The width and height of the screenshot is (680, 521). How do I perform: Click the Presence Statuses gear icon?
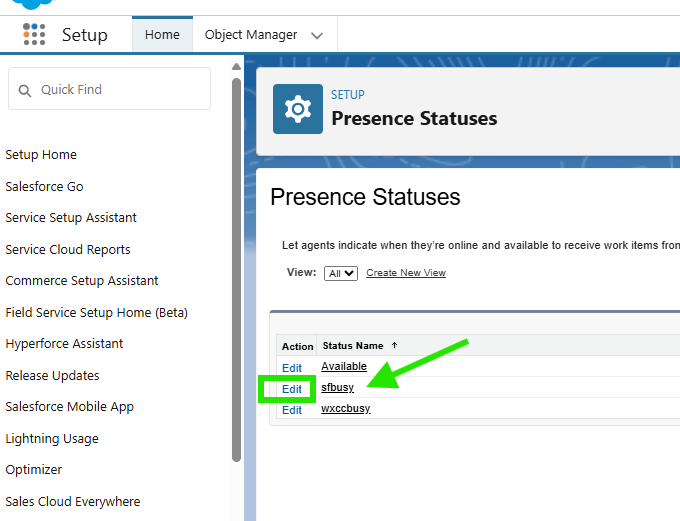298,109
